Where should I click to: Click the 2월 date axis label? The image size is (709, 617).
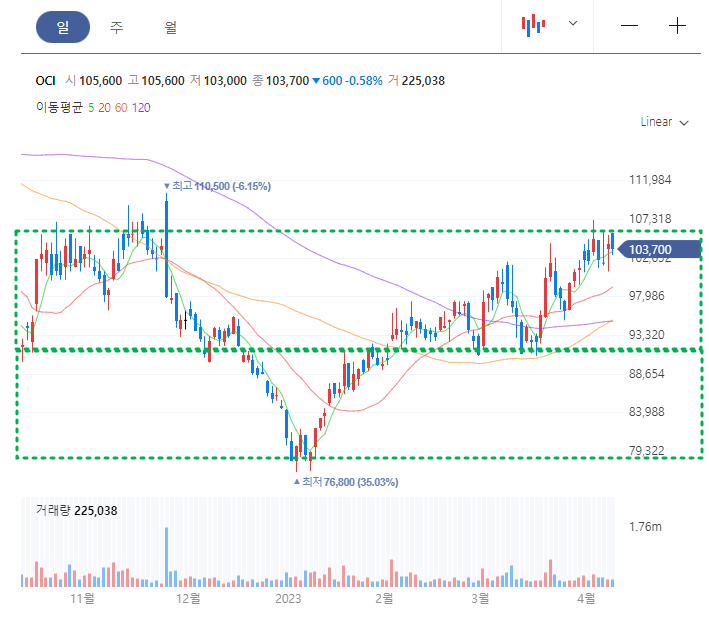point(384,599)
